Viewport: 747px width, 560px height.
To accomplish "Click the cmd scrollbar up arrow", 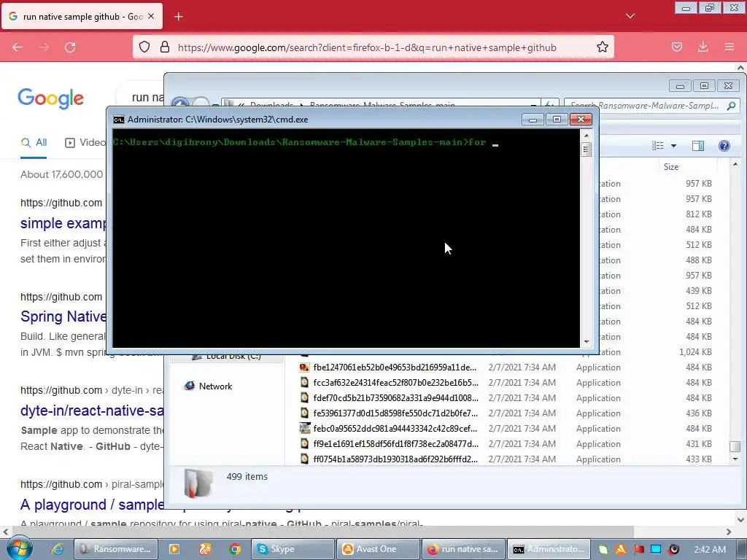I will click(x=586, y=136).
